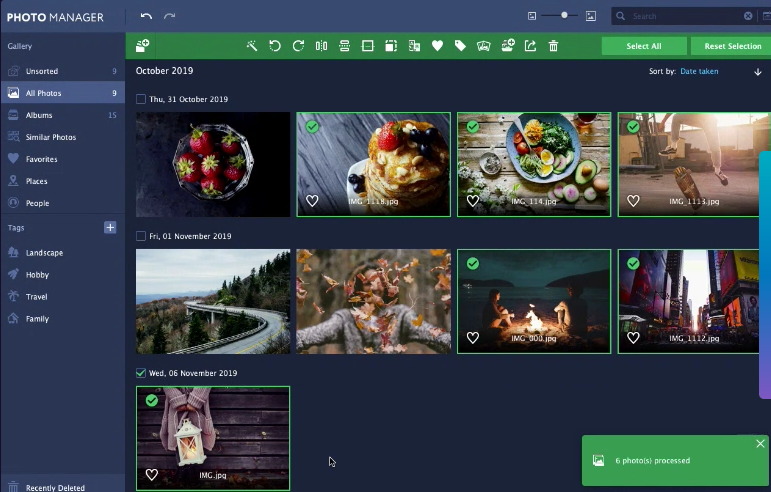The image size is (771, 492).
Task: Add selected photos to favorites via toolbar heart
Action: pos(437,46)
